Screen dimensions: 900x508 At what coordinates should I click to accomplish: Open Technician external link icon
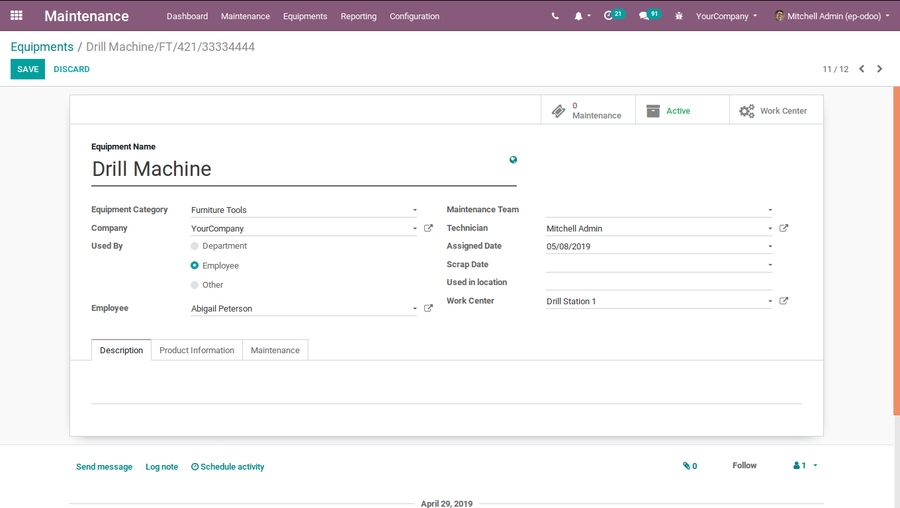[783, 228]
